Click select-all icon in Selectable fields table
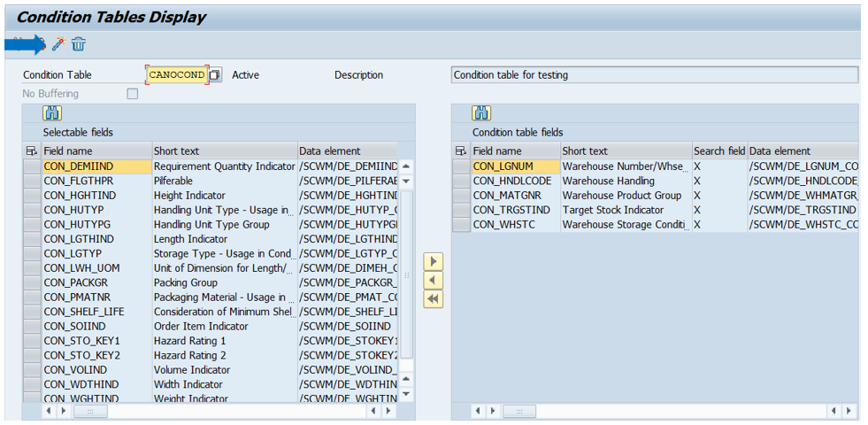Viewport: 868px width, 425px height. (32, 151)
